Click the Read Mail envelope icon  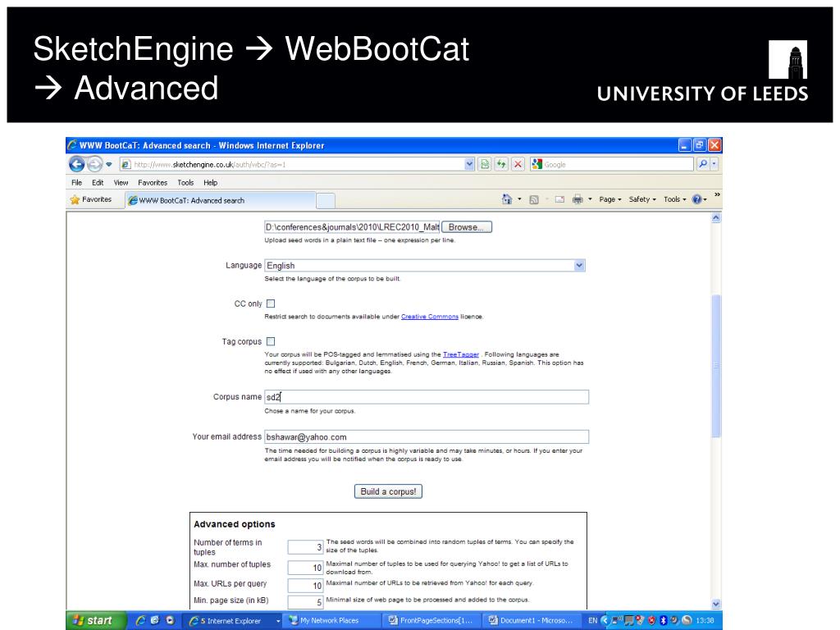pyautogui.click(x=559, y=199)
